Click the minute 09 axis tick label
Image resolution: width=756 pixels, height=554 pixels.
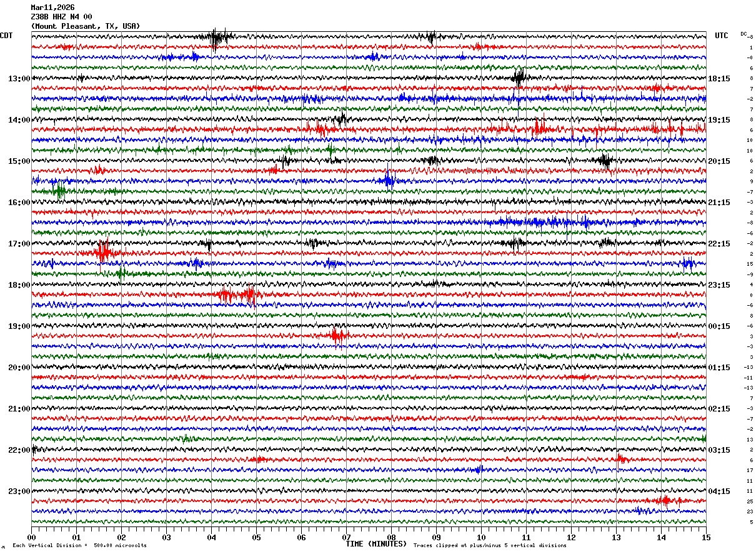[436, 537]
